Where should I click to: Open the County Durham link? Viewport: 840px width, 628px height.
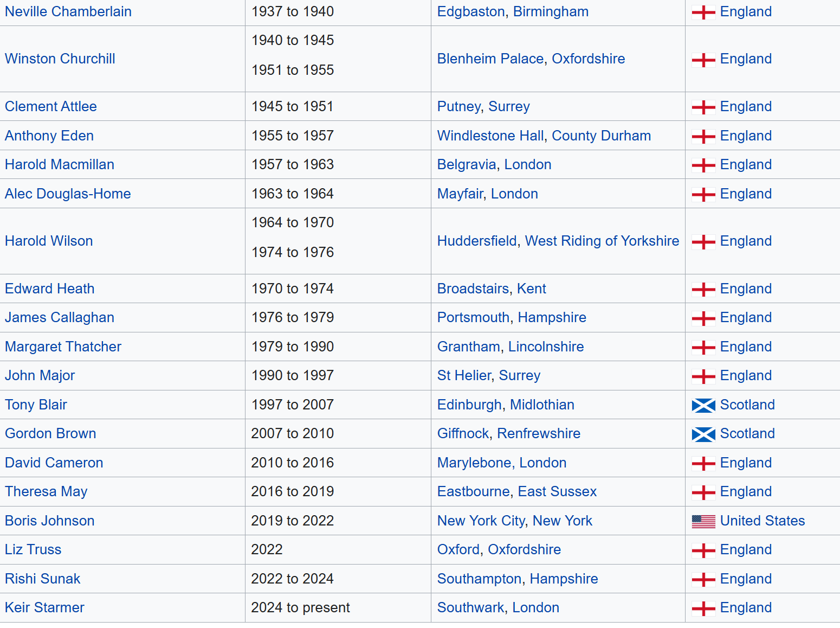coord(602,136)
